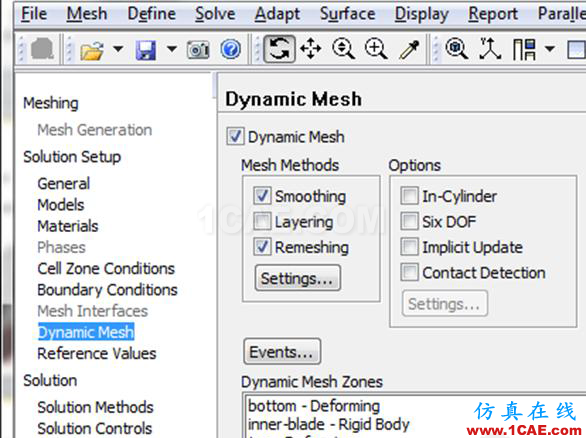Click the fit to window icon
Image resolution: width=586 pixels, height=438 pixels.
coord(457,49)
